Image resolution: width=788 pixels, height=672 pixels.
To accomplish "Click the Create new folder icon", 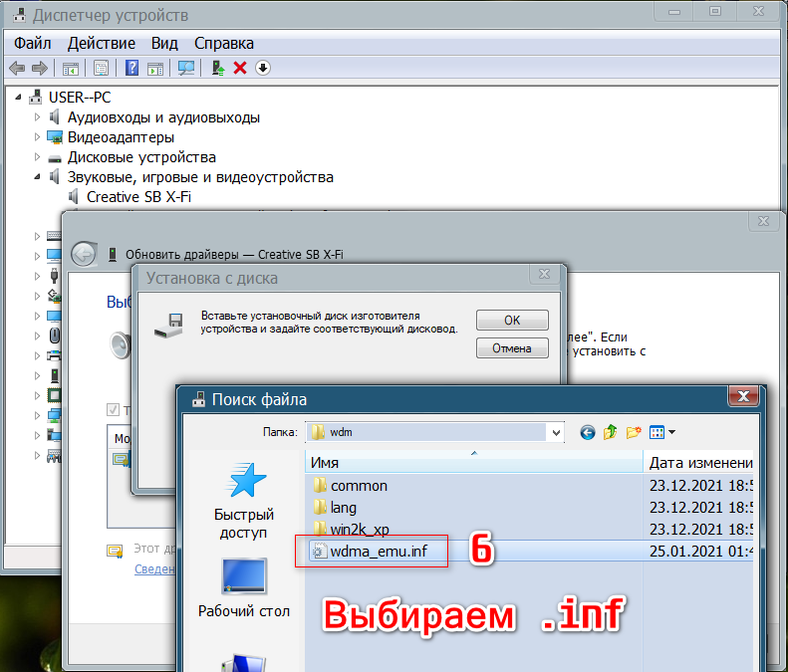I will pyautogui.click(x=634, y=432).
